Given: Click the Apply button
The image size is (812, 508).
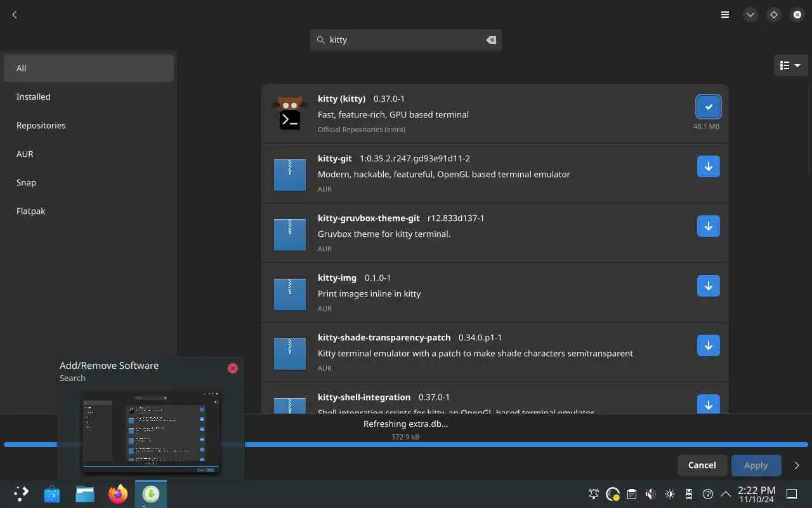Looking at the screenshot, I should (x=756, y=465).
